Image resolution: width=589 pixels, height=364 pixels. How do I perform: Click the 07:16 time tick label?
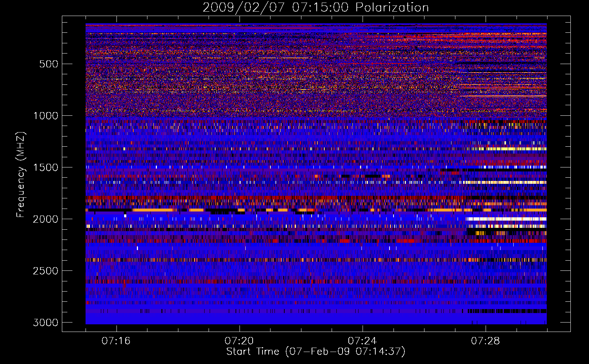click(x=116, y=341)
